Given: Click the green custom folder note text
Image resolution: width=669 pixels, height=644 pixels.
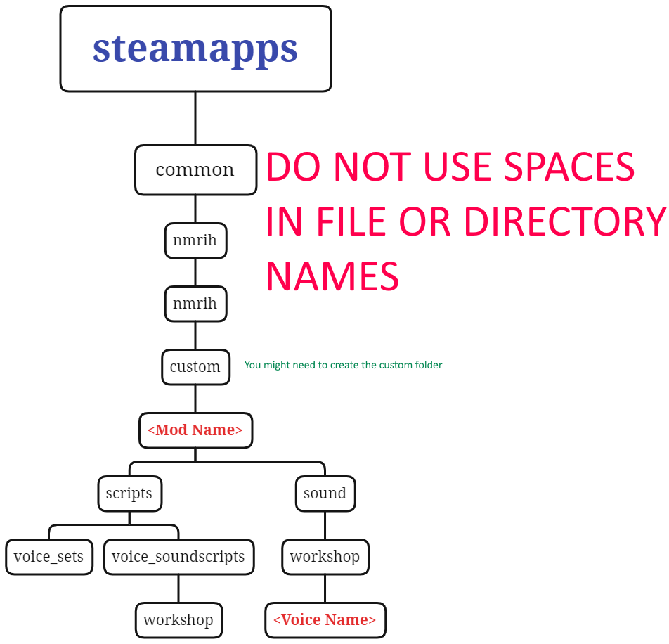Looking at the screenshot, I should point(343,365).
